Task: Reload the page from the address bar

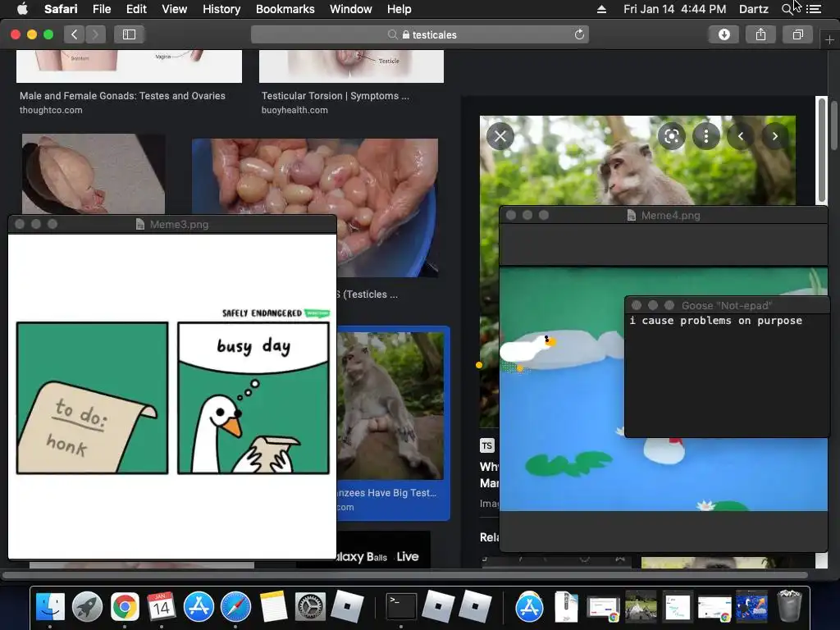Action: coord(579,34)
